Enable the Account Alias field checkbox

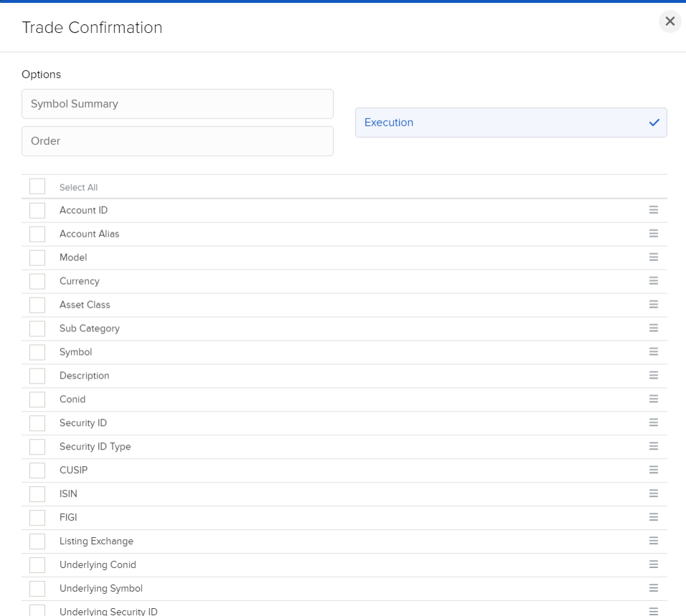(x=37, y=234)
